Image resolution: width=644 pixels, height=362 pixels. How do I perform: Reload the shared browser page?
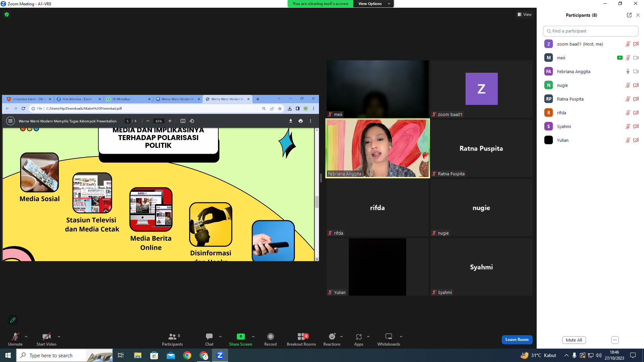pyautogui.click(x=23, y=108)
